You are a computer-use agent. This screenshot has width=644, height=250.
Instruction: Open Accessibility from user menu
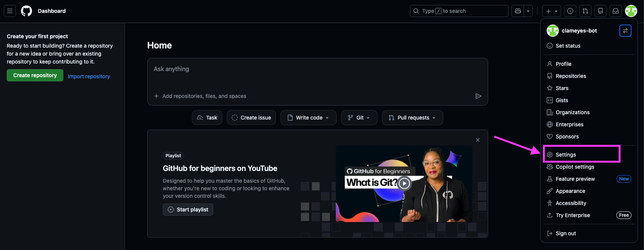click(x=589, y=203)
